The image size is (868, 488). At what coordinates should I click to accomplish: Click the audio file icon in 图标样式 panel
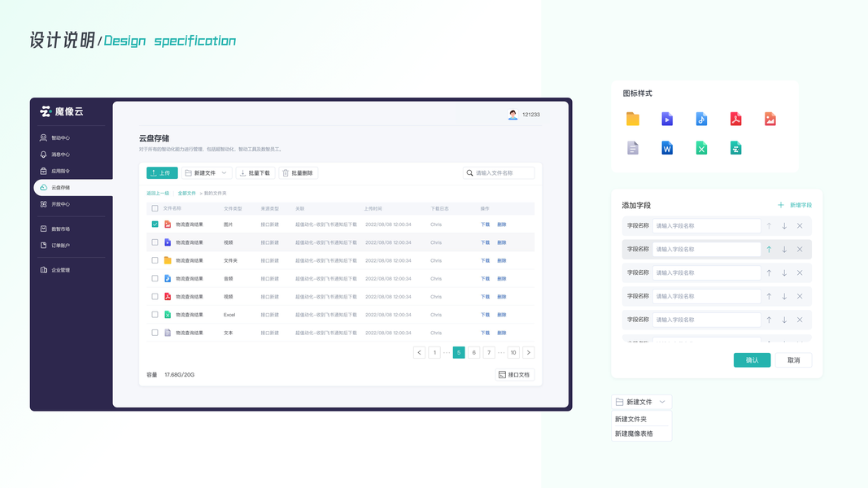701,119
